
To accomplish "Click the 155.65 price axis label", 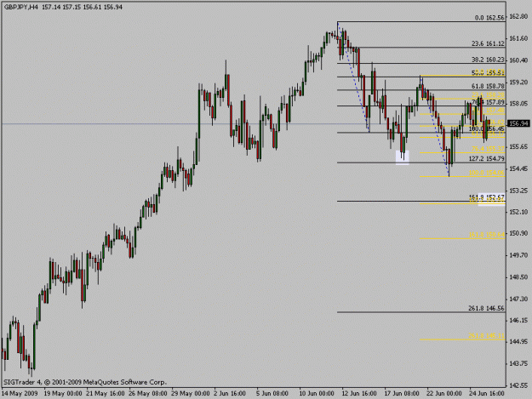I will coord(518,146).
